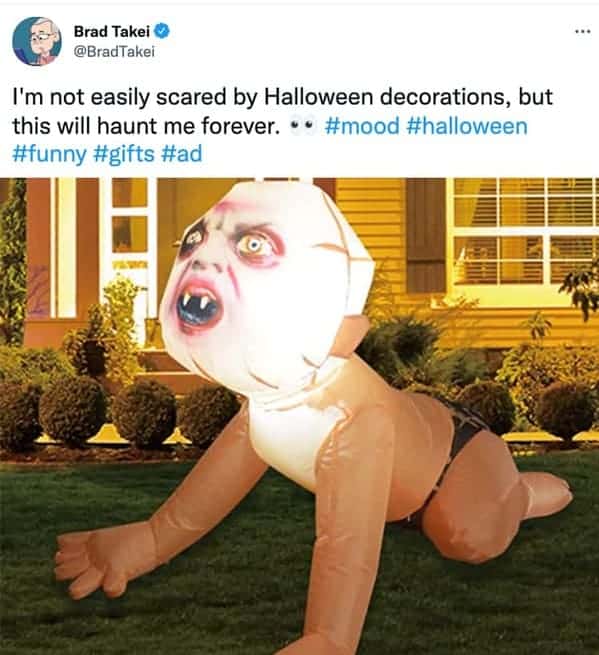
Task: Open the #ad hashtag
Action: click(x=182, y=153)
